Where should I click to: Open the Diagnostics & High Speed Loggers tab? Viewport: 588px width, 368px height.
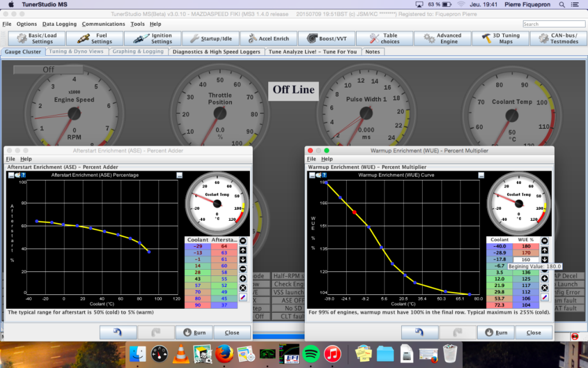(x=216, y=52)
